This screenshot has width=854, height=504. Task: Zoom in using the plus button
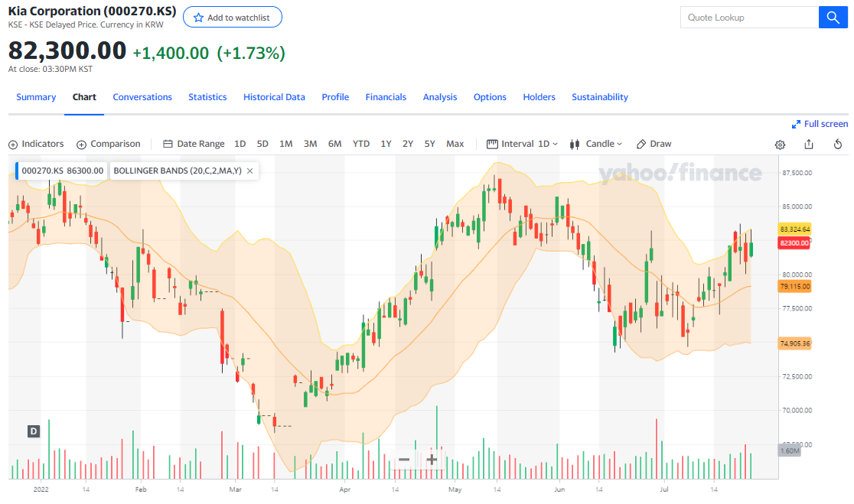(x=432, y=460)
